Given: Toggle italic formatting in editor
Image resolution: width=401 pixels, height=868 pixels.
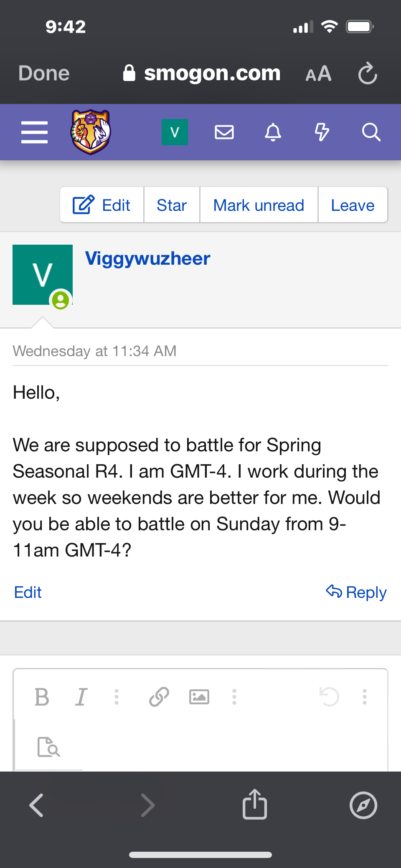Looking at the screenshot, I should tap(81, 697).
